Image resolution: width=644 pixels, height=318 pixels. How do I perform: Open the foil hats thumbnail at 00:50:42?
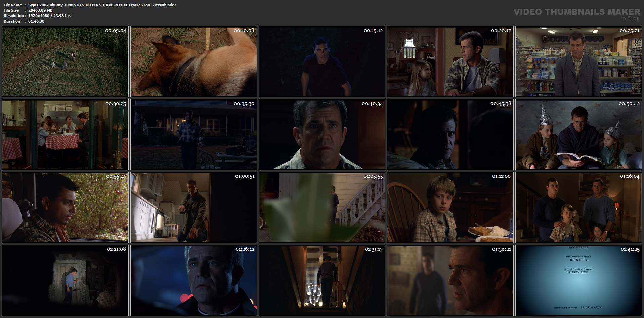tap(578, 134)
